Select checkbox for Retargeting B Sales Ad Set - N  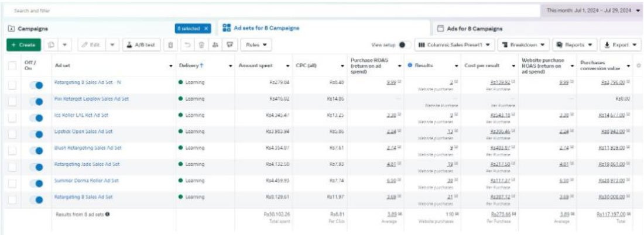[x=13, y=85]
